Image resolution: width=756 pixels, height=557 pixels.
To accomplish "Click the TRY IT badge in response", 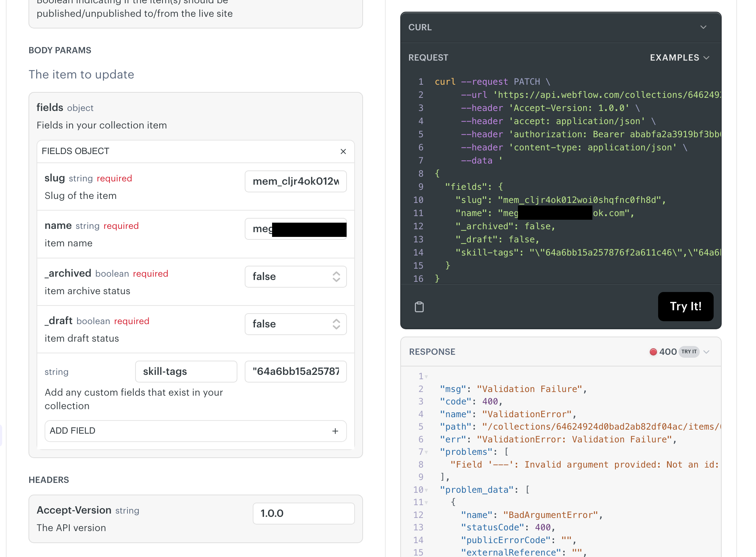I will (689, 352).
